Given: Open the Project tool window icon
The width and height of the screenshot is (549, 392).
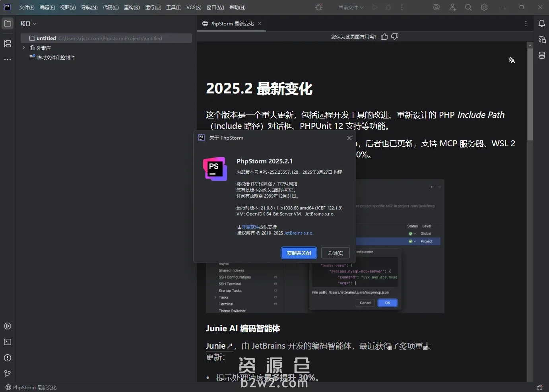Looking at the screenshot, I should [8, 23].
